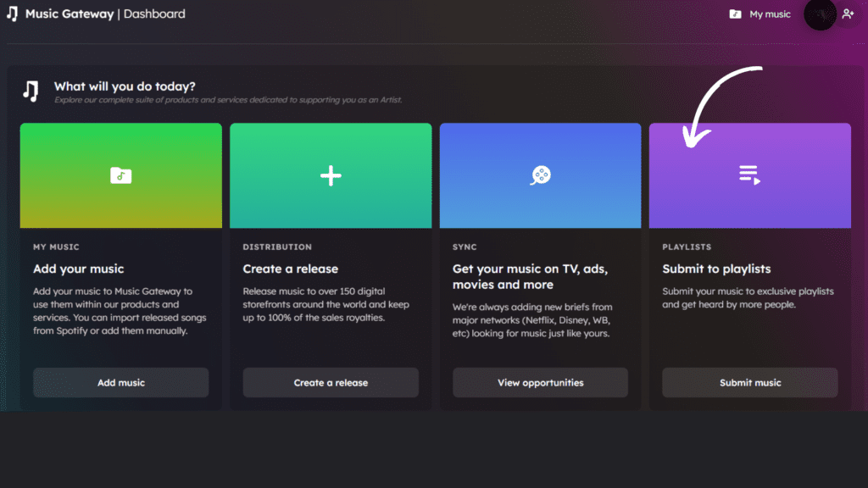Click the MY MUSIC category label

click(x=56, y=247)
